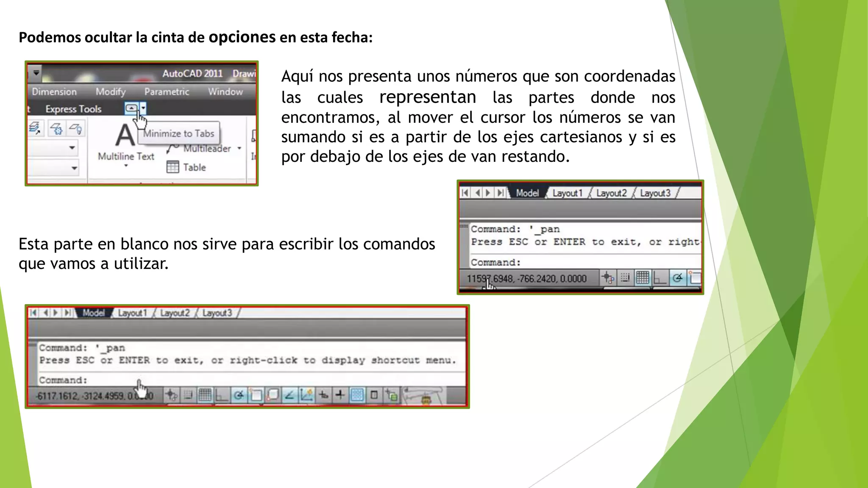The width and height of the screenshot is (868, 488).
Task: Toggle Show/Hide Lineweight icon in wide status bar
Action: (x=340, y=395)
